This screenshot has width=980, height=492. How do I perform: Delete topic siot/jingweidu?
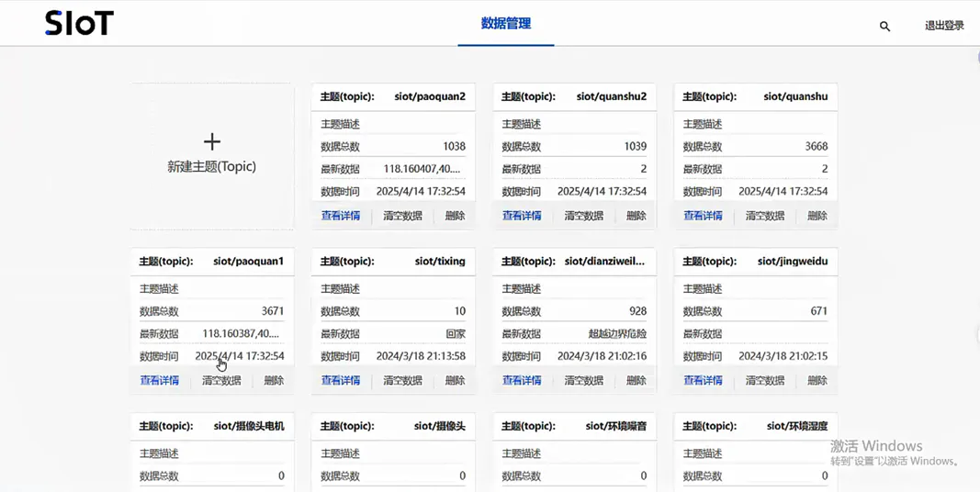817,380
